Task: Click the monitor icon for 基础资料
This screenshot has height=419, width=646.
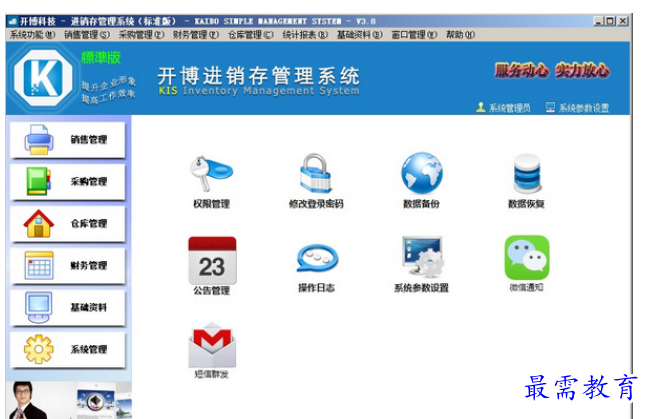Action: pyautogui.click(x=39, y=307)
